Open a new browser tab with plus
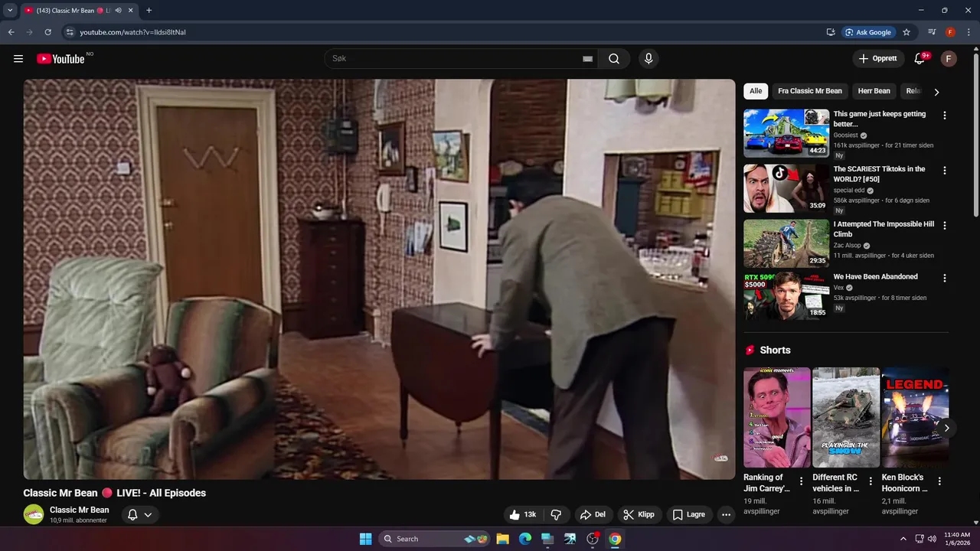This screenshot has width=980, height=551. tap(149, 11)
